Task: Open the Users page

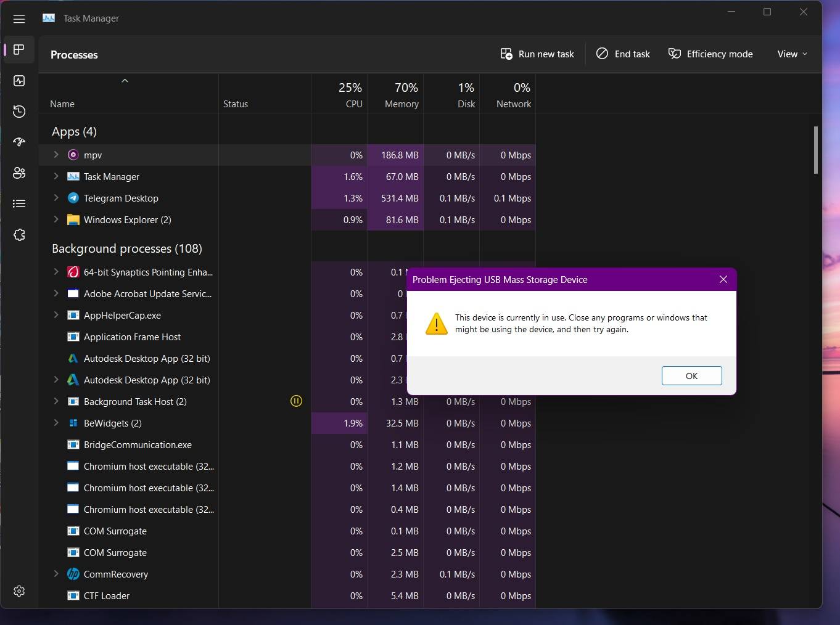Action: coord(19,173)
